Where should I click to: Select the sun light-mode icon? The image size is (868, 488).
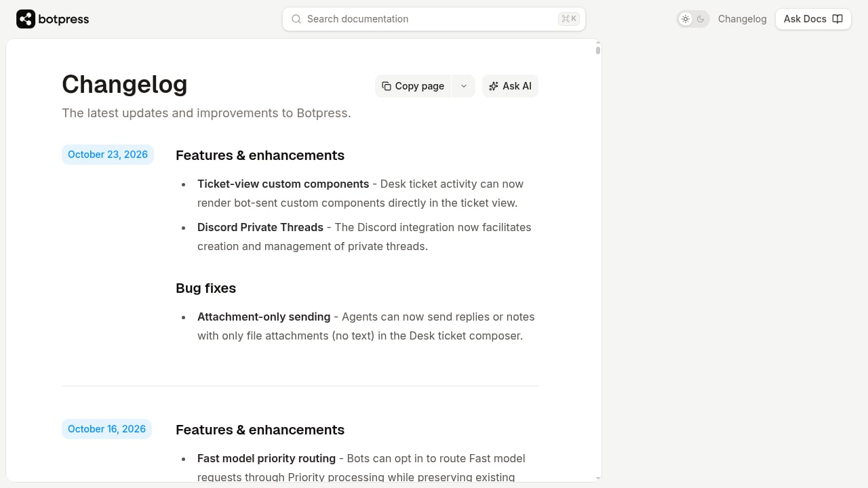tap(686, 19)
